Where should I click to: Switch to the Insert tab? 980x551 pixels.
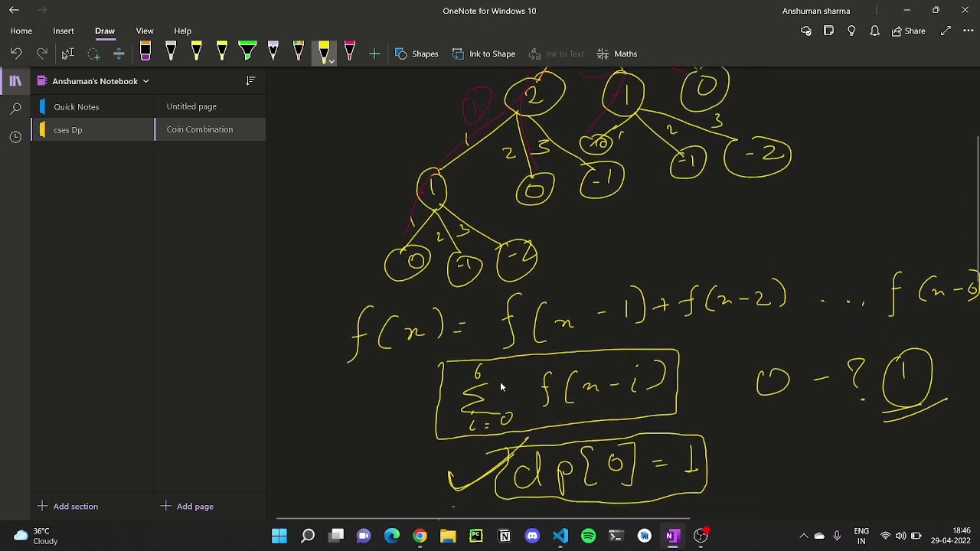coord(64,31)
